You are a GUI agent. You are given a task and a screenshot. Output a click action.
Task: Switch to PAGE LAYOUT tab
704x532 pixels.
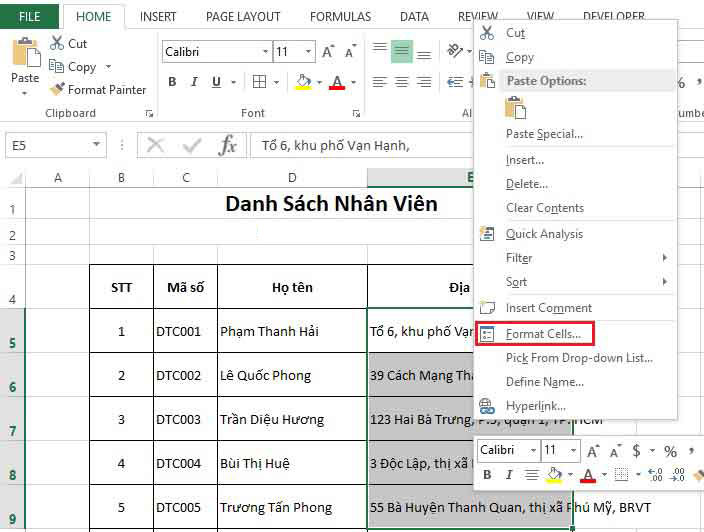click(x=243, y=17)
